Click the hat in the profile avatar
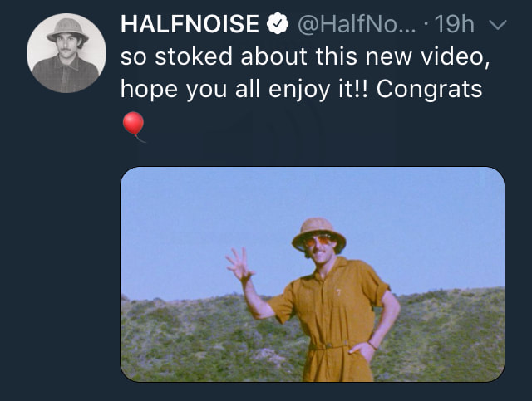 [66, 30]
